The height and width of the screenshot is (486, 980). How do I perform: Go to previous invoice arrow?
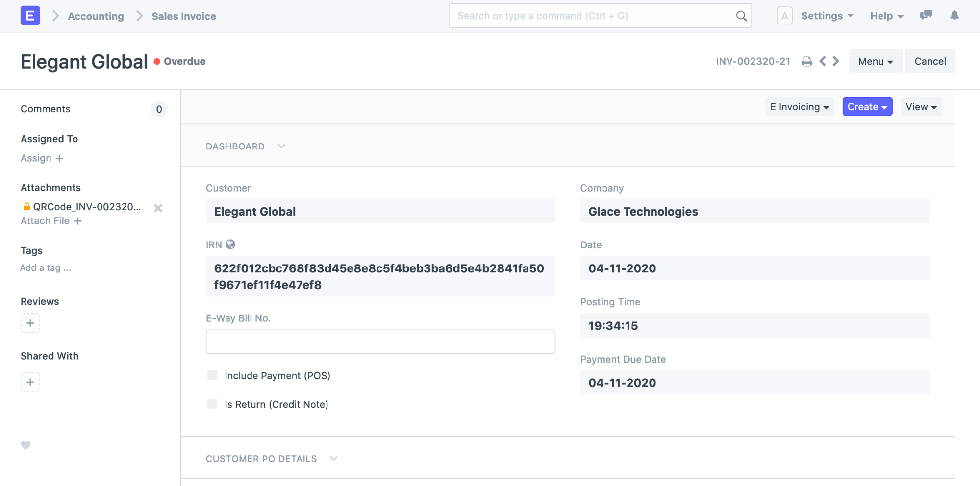point(823,61)
